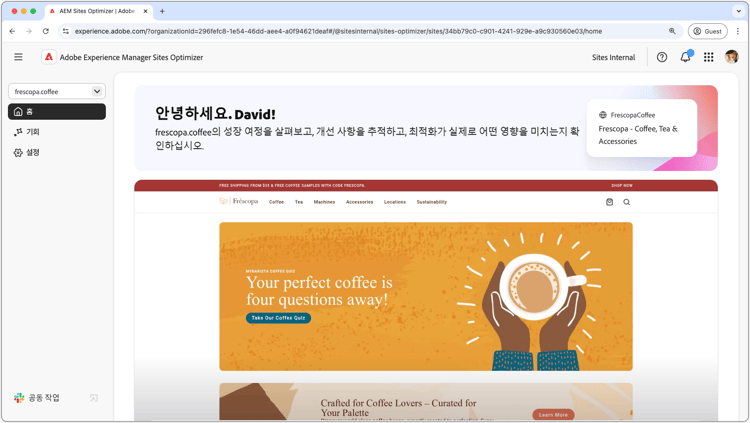Image resolution: width=750 pixels, height=423 pixels.
Task: Click the Adobe logo icon
Action: click(48, 57)
